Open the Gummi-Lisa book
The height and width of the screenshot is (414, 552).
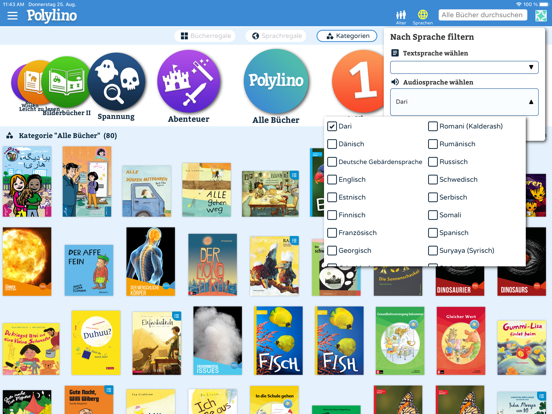pos(522,347)
